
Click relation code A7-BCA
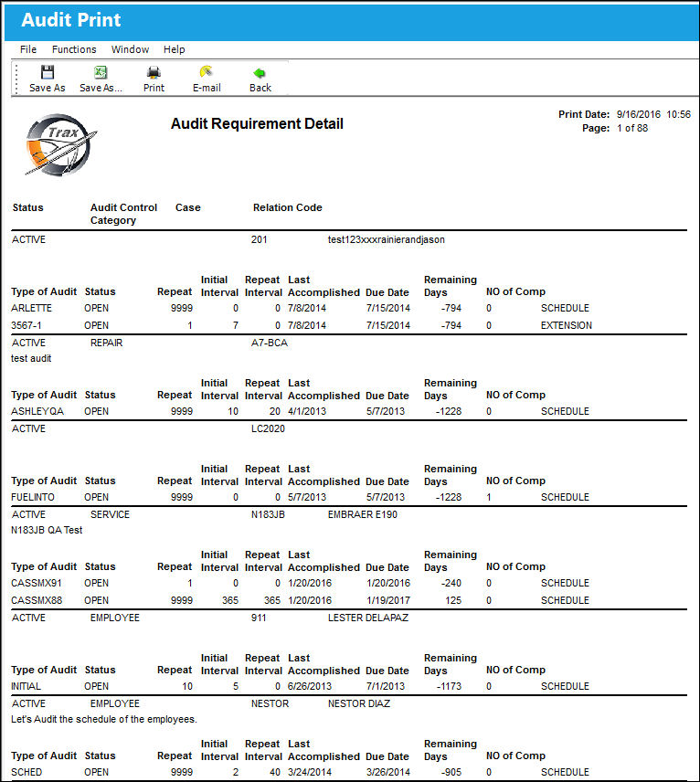[x=270, y=343]
